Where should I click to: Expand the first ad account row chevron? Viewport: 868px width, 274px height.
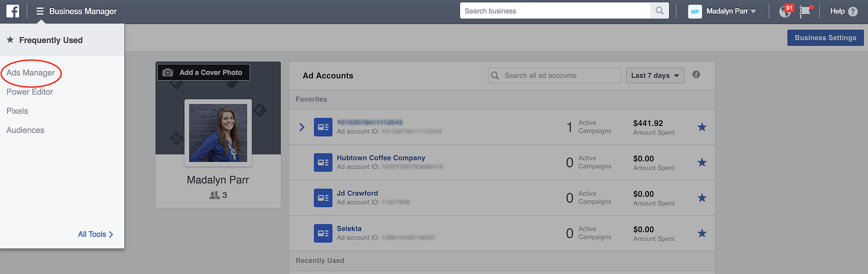[x=302, y=127]
